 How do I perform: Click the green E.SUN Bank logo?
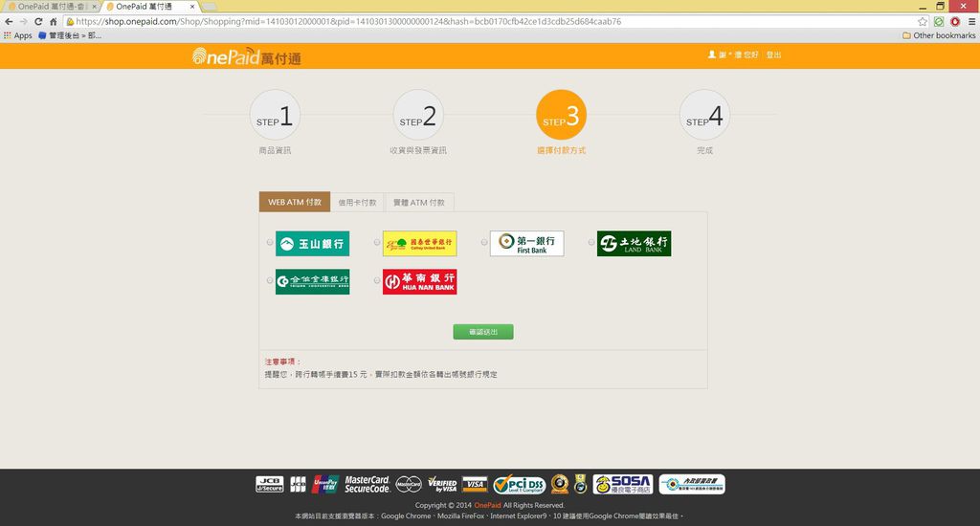click(x=313, y=244)
